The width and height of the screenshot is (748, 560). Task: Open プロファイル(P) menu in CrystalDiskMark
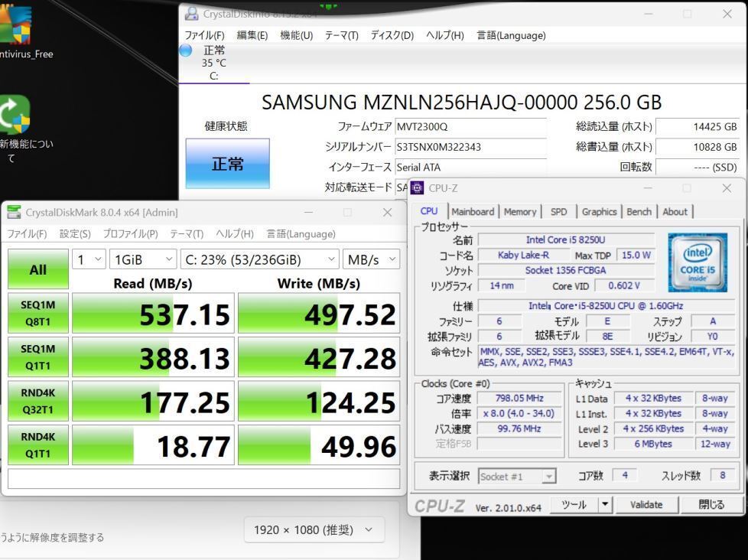coord(131,234)
